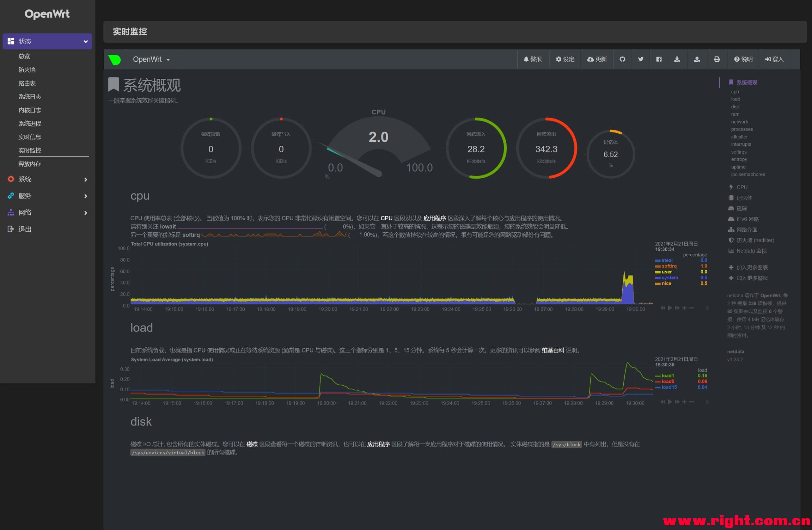The image size is (812, 530).
Task: Open the 设定 settings gear button
Action: 565,60
